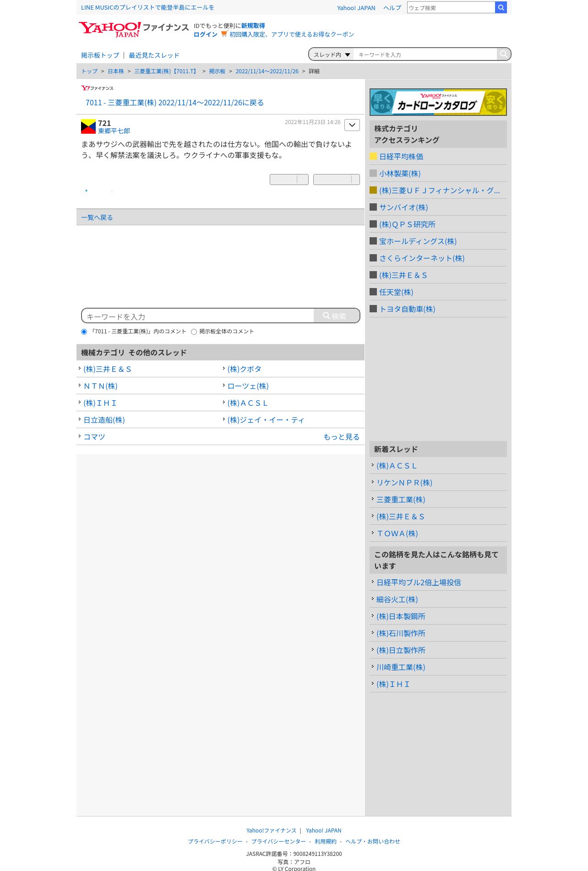588x871 pixels.
Task: Open the 利用規約 footer link
Action: coord(326,841)
